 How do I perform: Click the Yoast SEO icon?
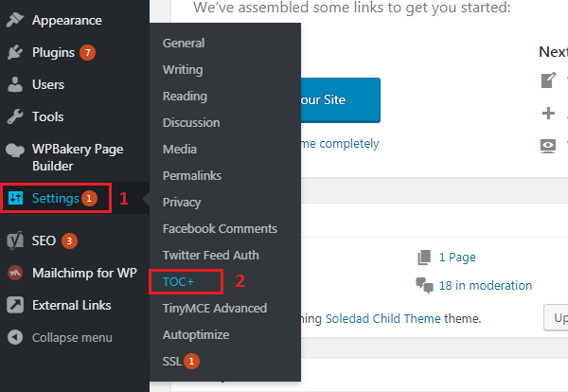(x=14, y=241)
